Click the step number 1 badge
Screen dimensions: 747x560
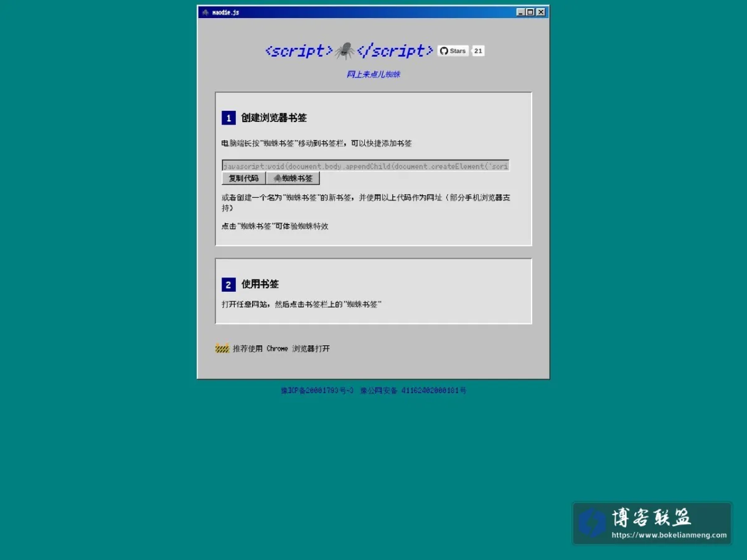pos(228,118)
